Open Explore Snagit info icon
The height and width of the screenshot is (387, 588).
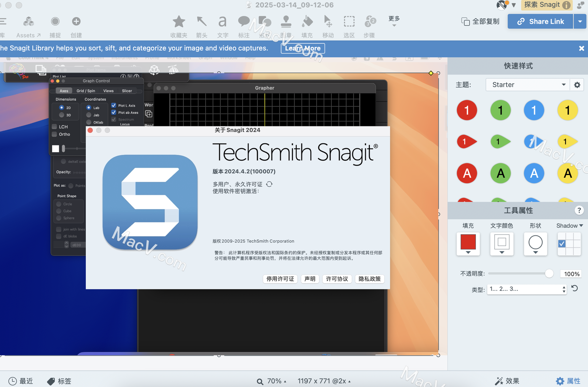coord(567,5)
